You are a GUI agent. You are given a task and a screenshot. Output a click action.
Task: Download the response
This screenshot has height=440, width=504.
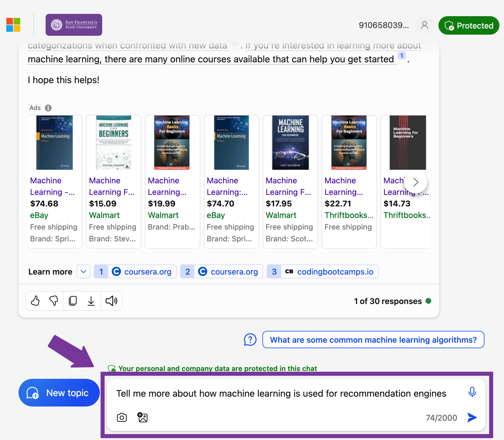point(91,301)
